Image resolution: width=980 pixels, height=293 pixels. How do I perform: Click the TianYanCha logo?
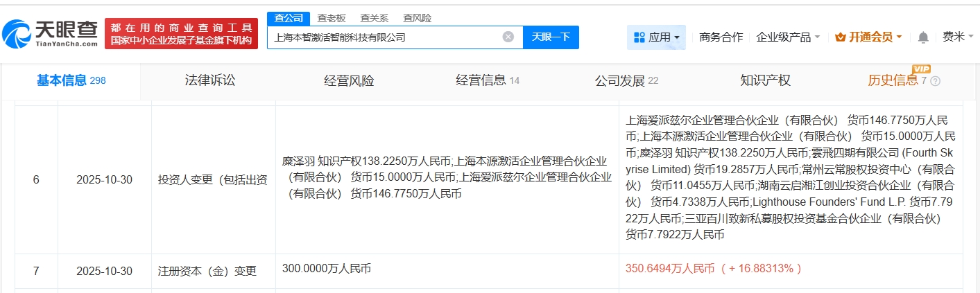tap(50, 33)
